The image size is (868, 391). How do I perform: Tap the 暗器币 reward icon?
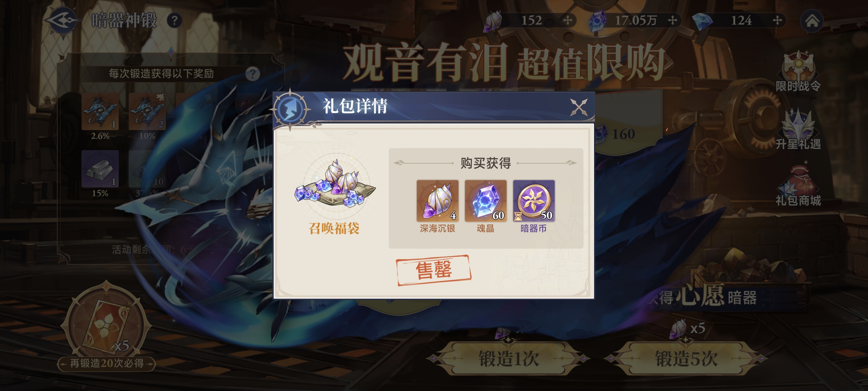[534, 201]
